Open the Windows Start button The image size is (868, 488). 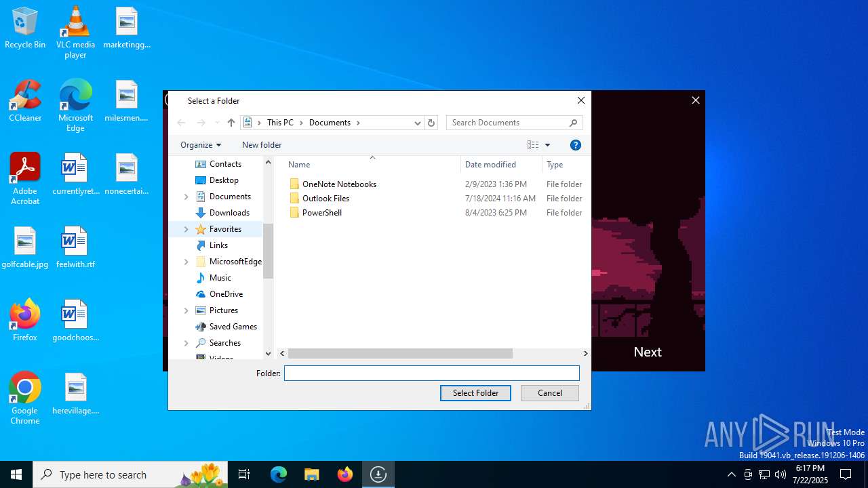point(16,474)
